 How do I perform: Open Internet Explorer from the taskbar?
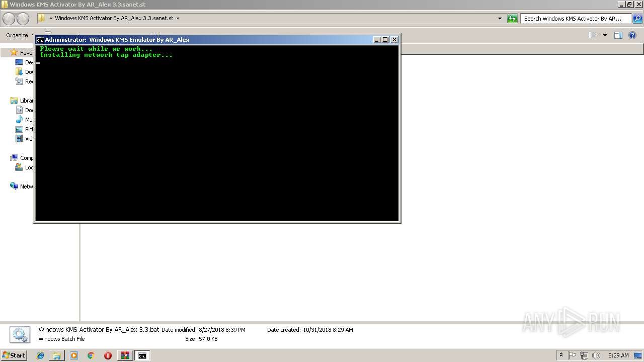pos(40,355)
